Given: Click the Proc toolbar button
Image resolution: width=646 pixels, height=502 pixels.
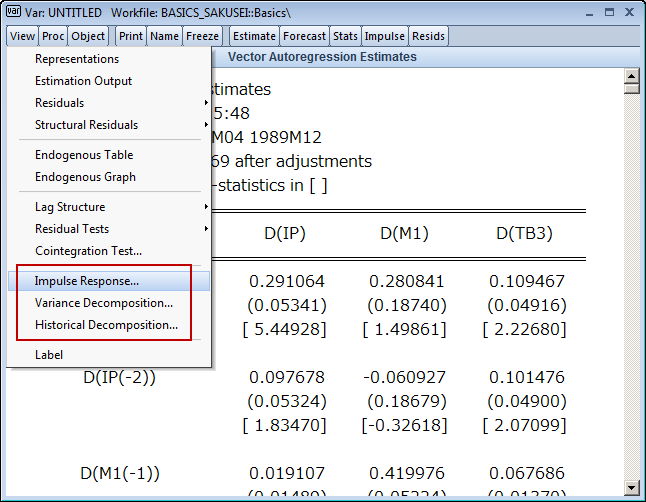Looking at the screenshot, I should pos(53,36).
